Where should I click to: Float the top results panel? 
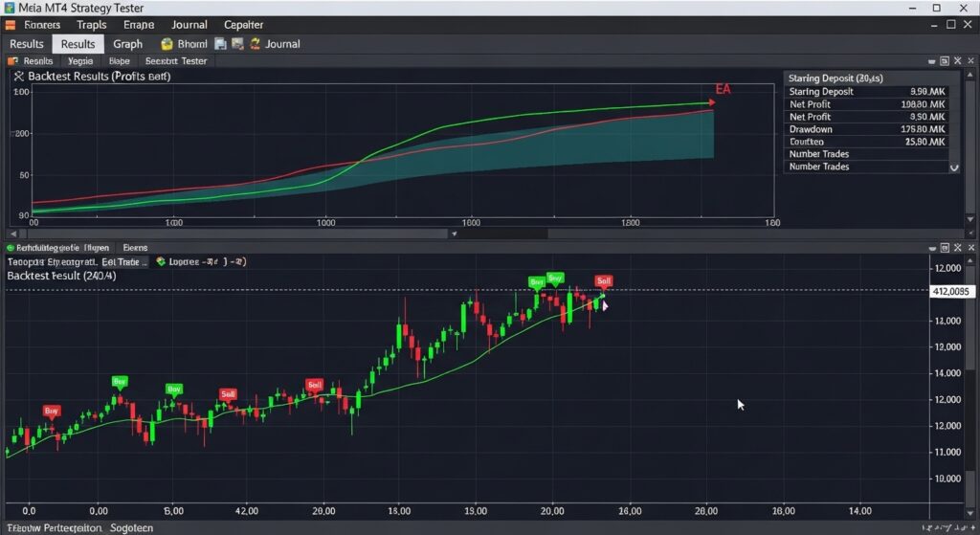click(945, 61)
